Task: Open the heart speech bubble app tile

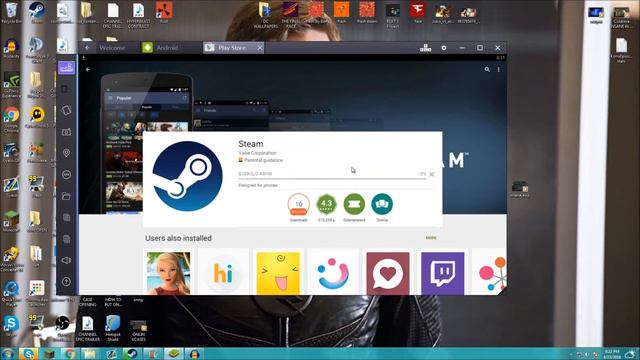Action: pos(388,273)
